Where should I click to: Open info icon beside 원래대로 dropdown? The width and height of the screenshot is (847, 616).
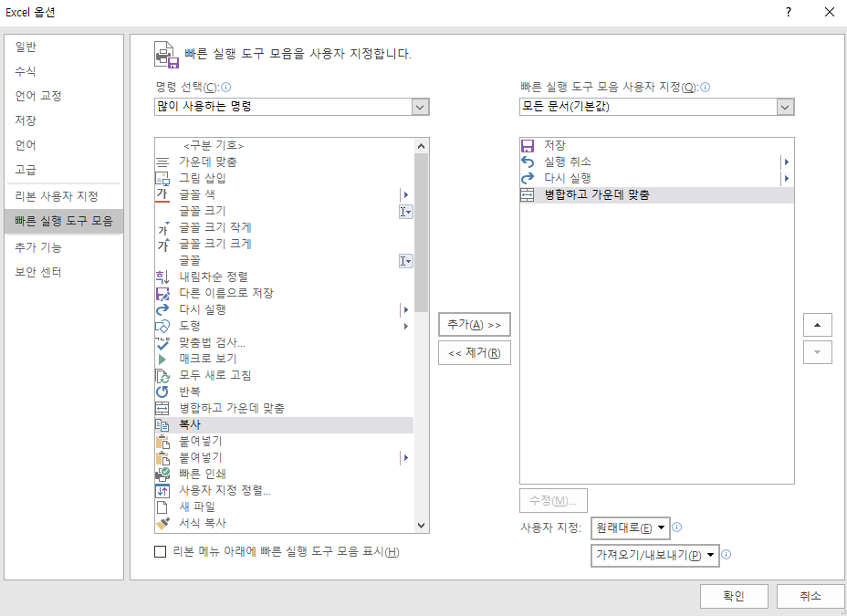coord(677,527)
